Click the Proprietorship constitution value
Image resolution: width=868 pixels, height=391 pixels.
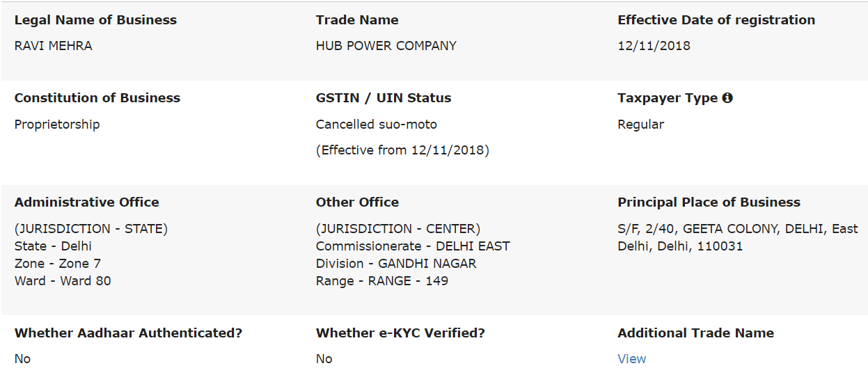coord(57,125)
